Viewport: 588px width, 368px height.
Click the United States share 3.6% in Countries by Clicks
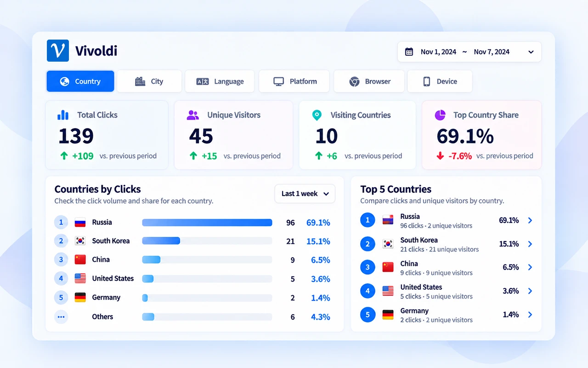[321, 279]
